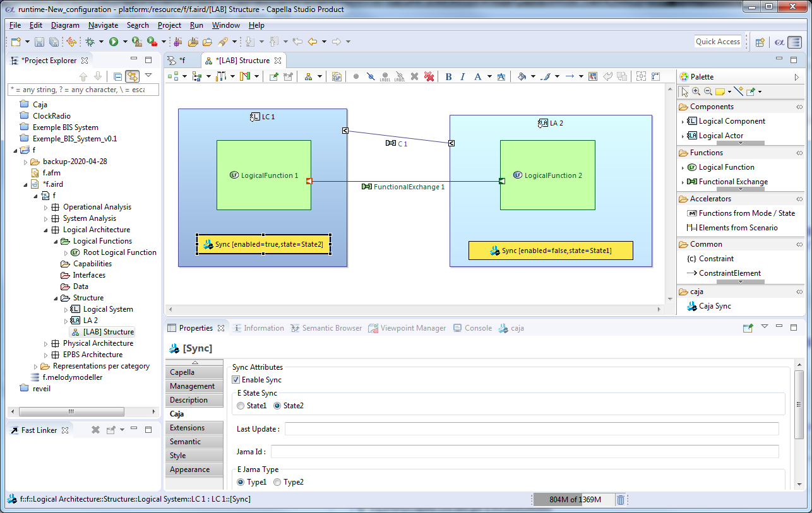
Task: Open the File menu
Action: (x=15, y=25)
